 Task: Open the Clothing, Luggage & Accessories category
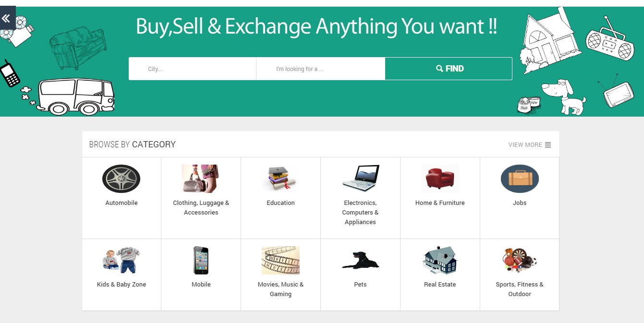point(201,179)
